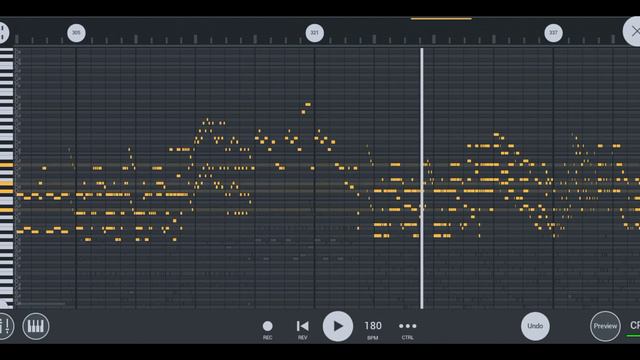
Task: Open the piano keyboard view icon
Action: pos(36,326)
